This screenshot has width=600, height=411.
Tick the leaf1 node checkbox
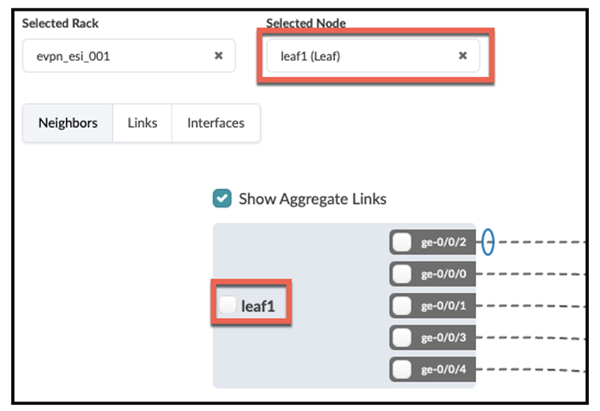click(x=229, y=305)
